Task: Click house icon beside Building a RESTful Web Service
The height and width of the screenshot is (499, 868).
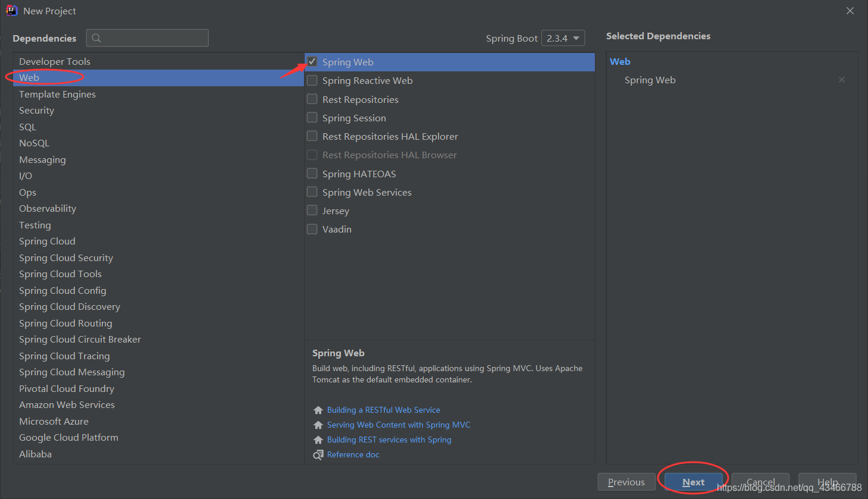Action: [318, 410]
